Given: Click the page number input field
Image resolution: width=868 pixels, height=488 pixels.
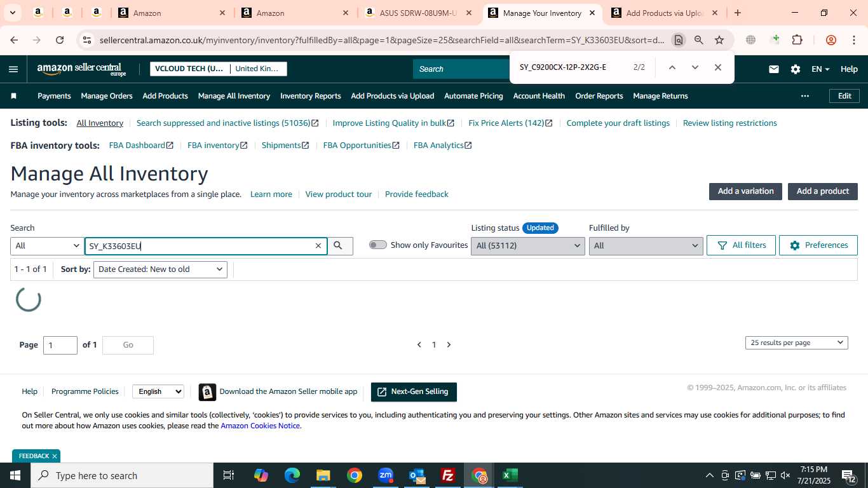Looking at the screenshot, I should coord(60,345).
